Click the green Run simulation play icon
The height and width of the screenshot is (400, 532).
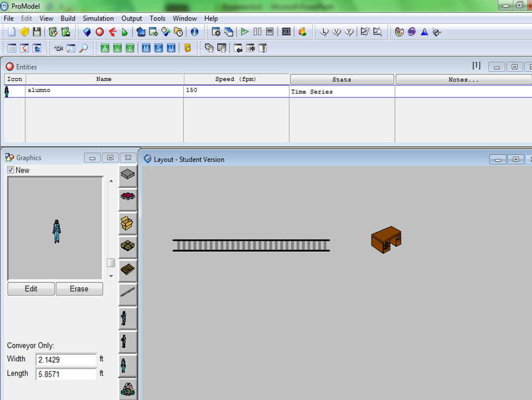245,32
